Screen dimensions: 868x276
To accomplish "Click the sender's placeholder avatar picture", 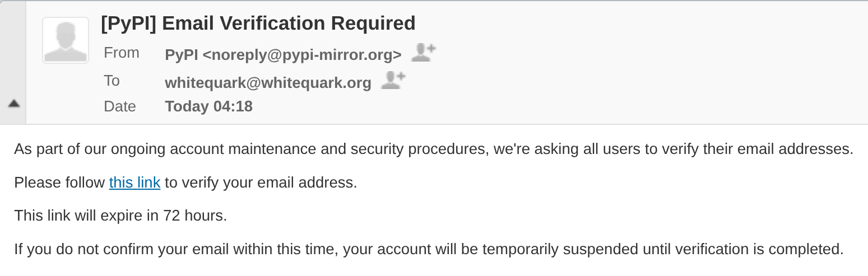I will coord(66,40).
